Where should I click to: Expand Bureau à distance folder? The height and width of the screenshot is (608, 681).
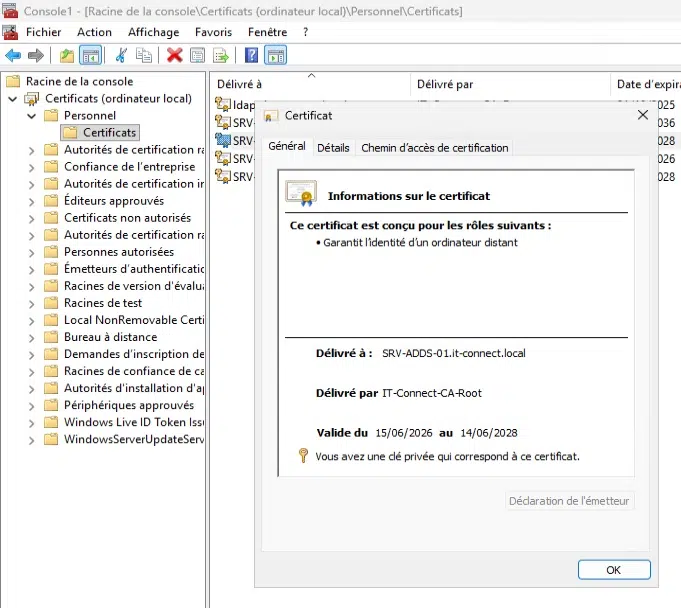[x=31, y=338]
